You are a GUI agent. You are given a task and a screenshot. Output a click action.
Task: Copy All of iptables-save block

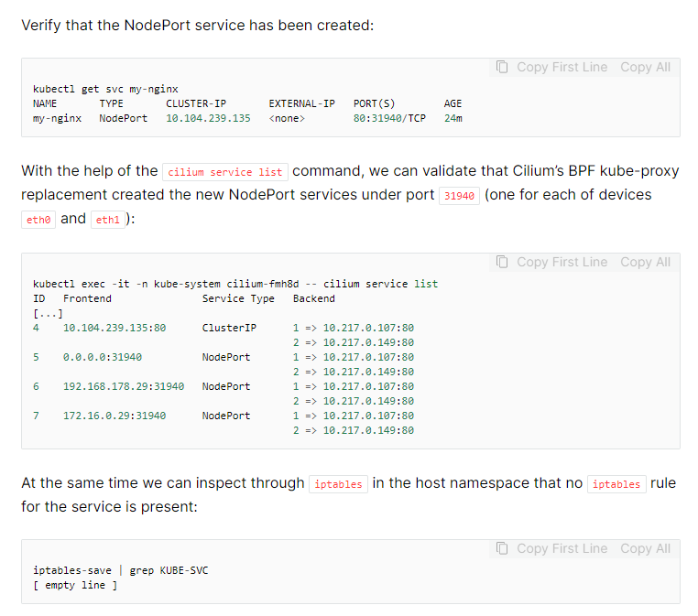645,548
